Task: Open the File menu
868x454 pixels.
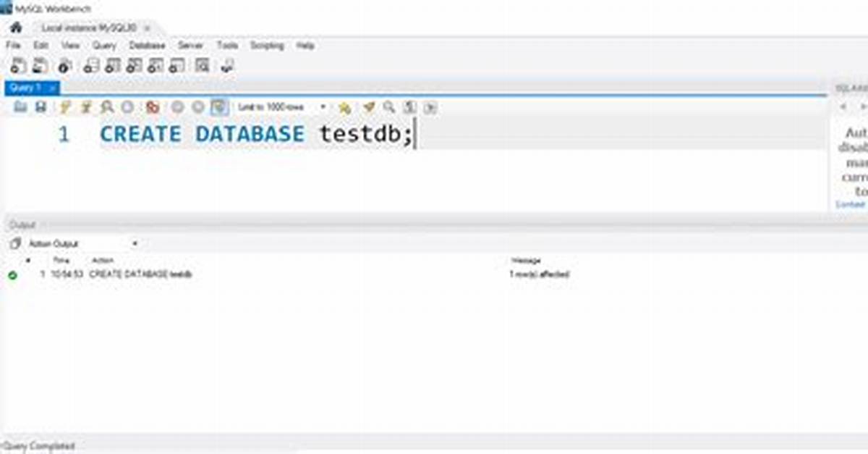Action: pos(13,46)
